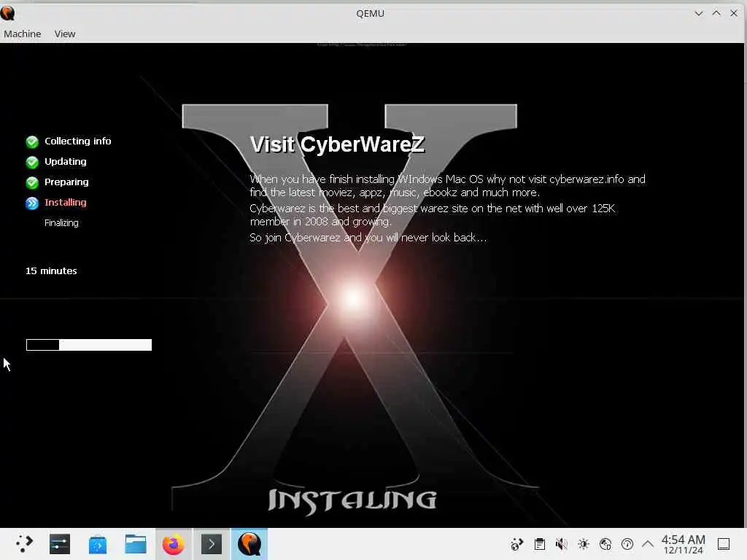Select the Preparing step label

click(x=66, y=182)
